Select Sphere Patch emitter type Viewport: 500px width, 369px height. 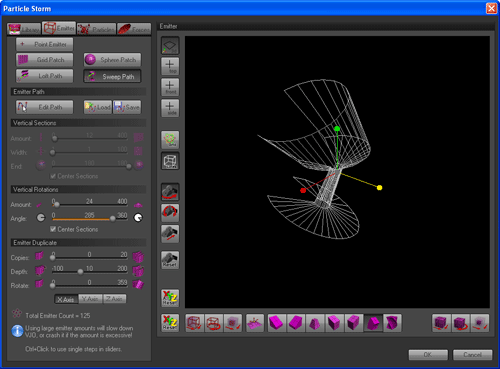[112, 60]
